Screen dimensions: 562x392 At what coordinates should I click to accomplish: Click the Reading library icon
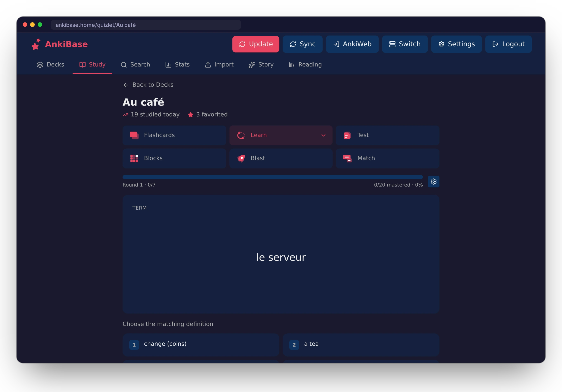(x=292, y=65)
